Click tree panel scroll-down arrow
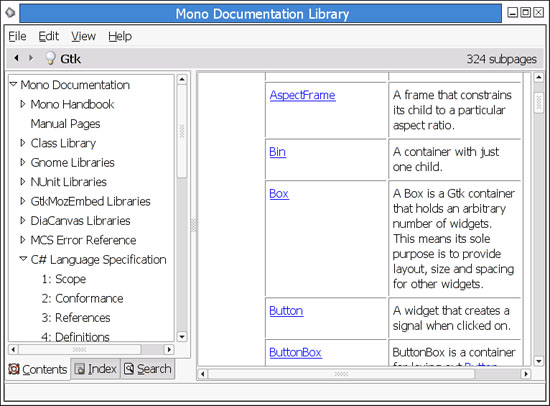The image size is (550, 406). pyautogui.click(x=182, y=337)
